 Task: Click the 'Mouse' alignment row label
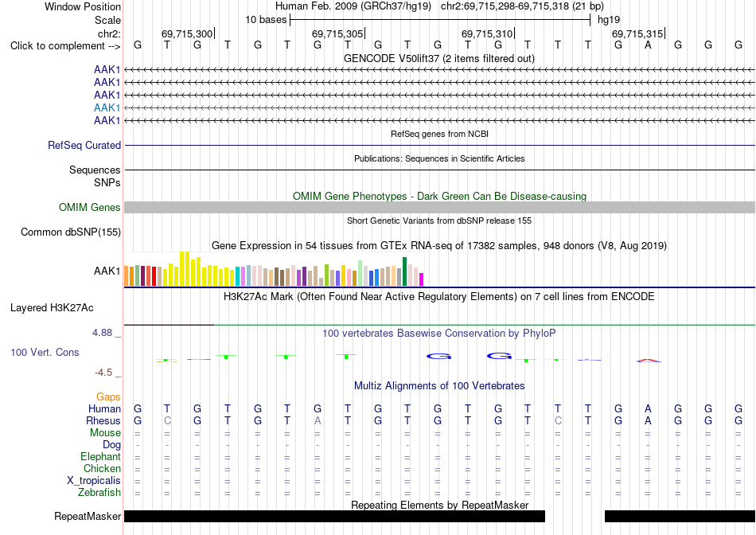105,433
